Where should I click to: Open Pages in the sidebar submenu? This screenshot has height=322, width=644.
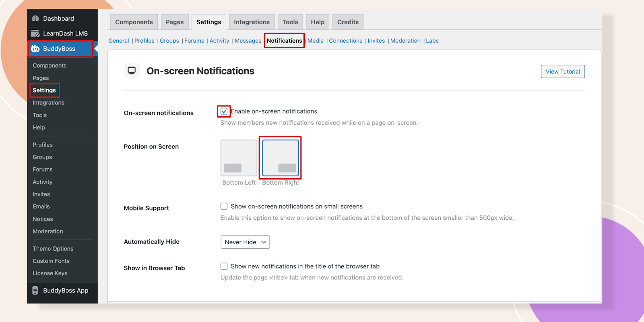pos(41,78)
